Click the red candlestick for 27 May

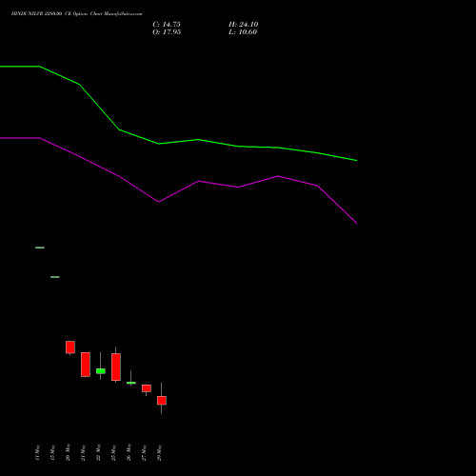[147, 388]
